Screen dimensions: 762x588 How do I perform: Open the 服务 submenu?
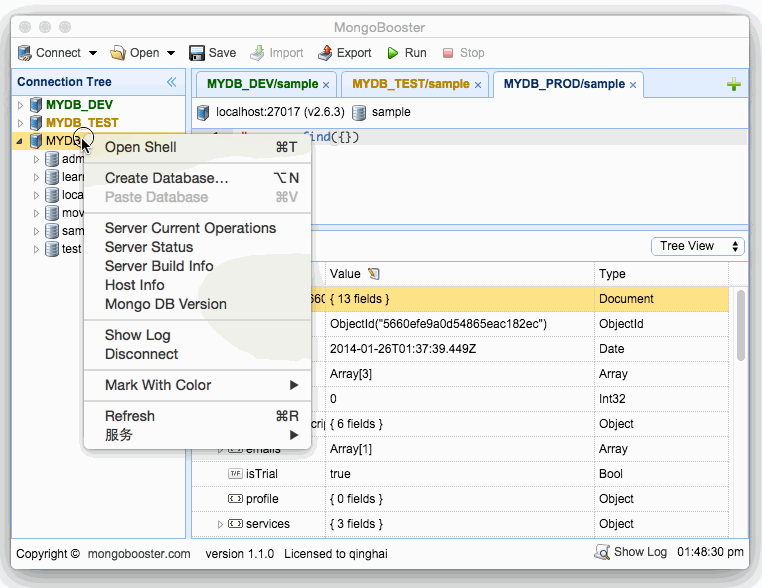tap(197, 435)
